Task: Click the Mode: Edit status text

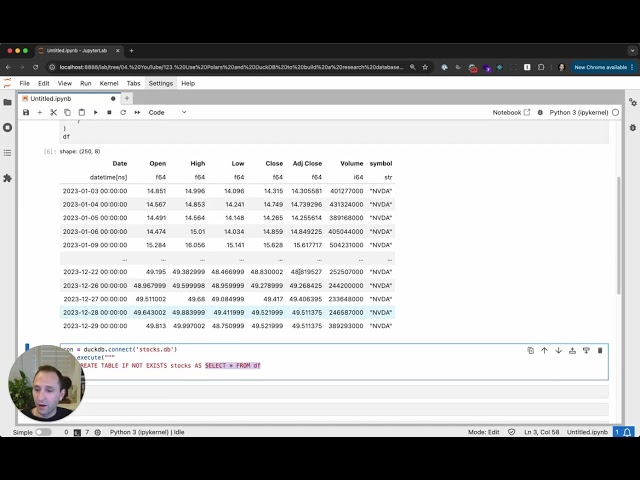Action: click(484, 432)
